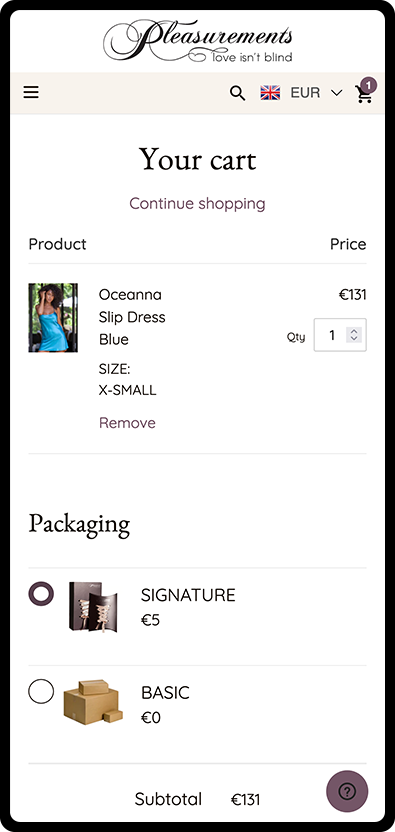Open the hamburger navigation menu
The image size is (395, 832).
click(31, 93)
